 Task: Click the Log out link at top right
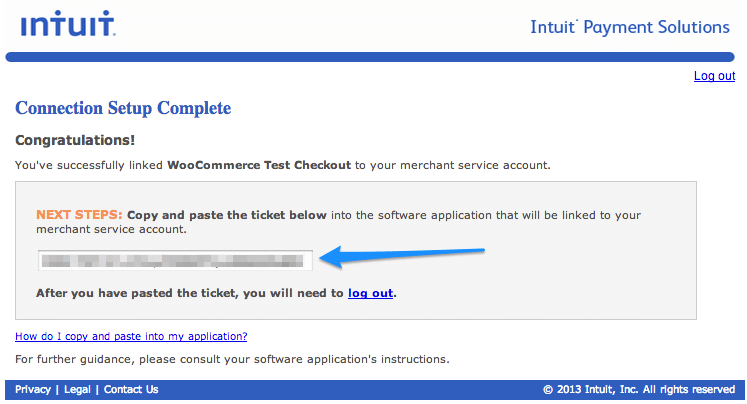(x=714, y=76)
